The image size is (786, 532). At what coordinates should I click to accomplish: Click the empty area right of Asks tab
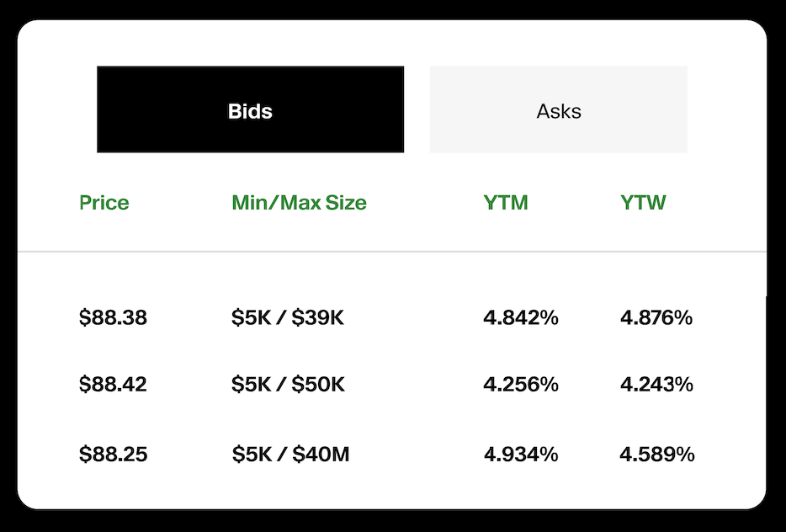coord(726,110)
